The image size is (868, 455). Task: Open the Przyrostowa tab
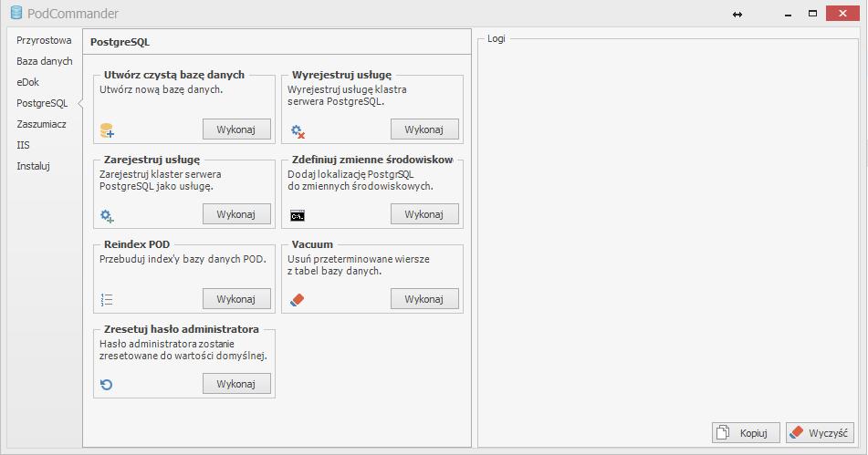pos(44,40)
